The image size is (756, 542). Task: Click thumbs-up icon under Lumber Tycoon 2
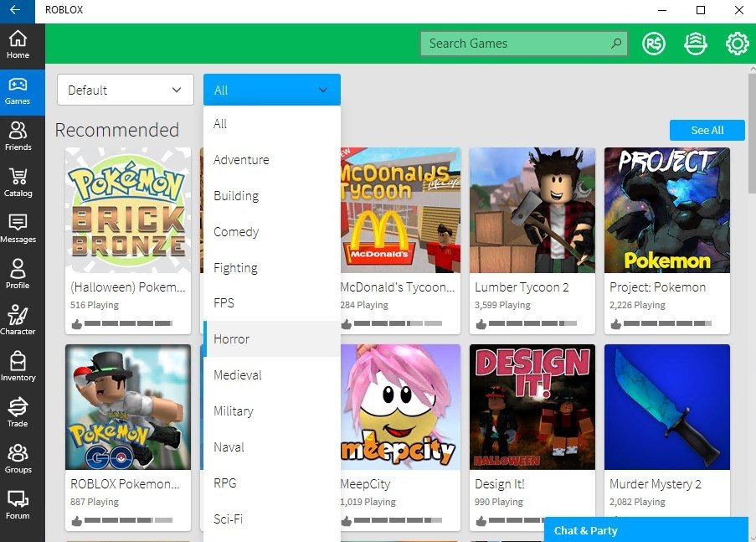pos(481,324)
